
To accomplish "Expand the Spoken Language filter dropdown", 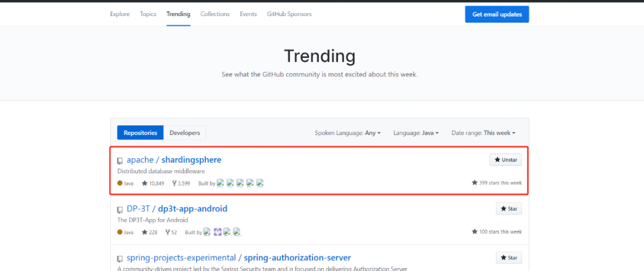I will pos(348,133).
